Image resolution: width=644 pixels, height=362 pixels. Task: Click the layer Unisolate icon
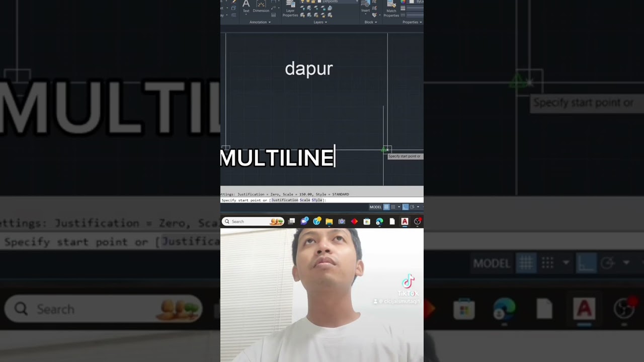point(309,15)
